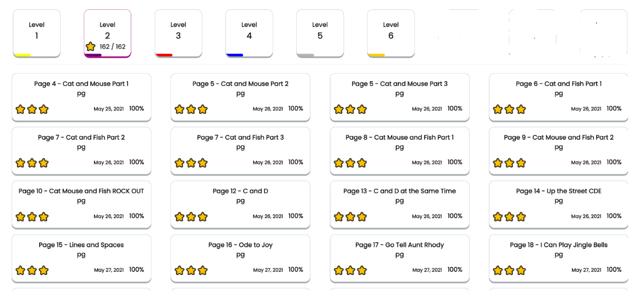Screen dimensions: 644x295
Task: Click middle star on Up the Street CDE
Action: 509,217
